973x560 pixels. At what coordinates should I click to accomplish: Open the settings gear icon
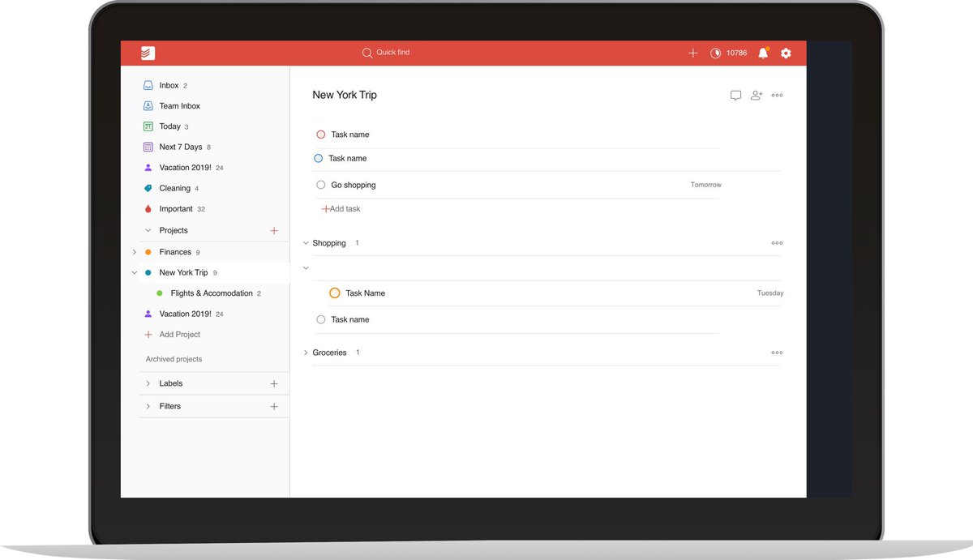point(786,53)
